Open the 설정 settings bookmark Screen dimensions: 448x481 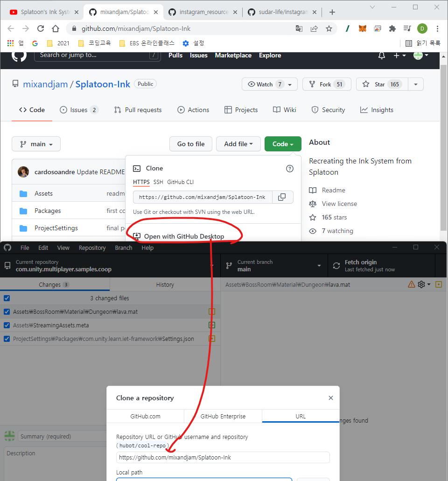[193, 43]
